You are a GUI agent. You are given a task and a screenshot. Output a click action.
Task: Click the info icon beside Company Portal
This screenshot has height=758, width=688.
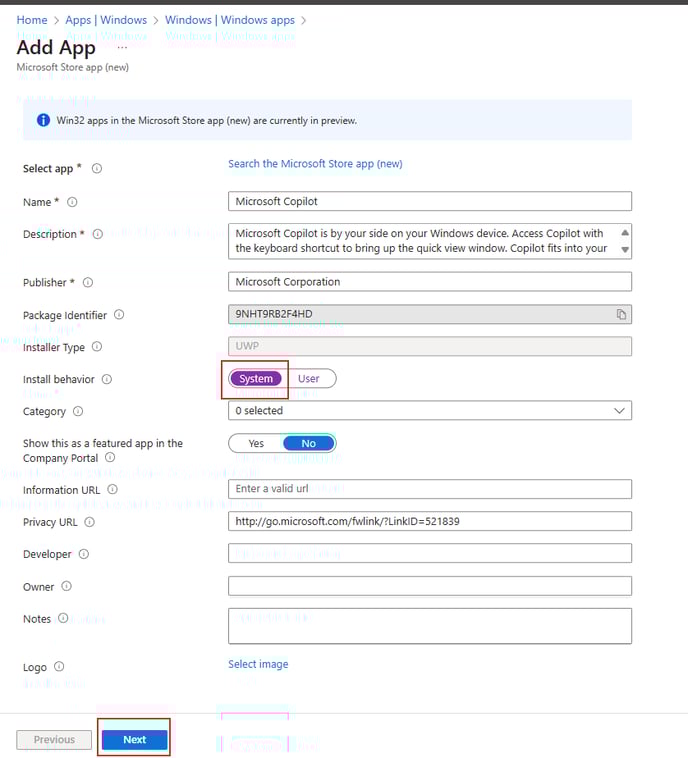(110, 457)
